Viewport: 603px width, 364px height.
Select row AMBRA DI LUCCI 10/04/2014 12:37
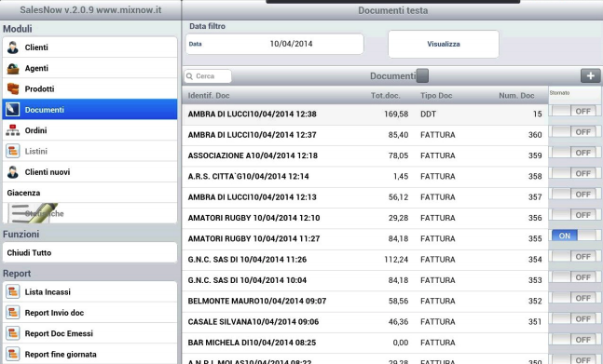(x=365, y=135)
